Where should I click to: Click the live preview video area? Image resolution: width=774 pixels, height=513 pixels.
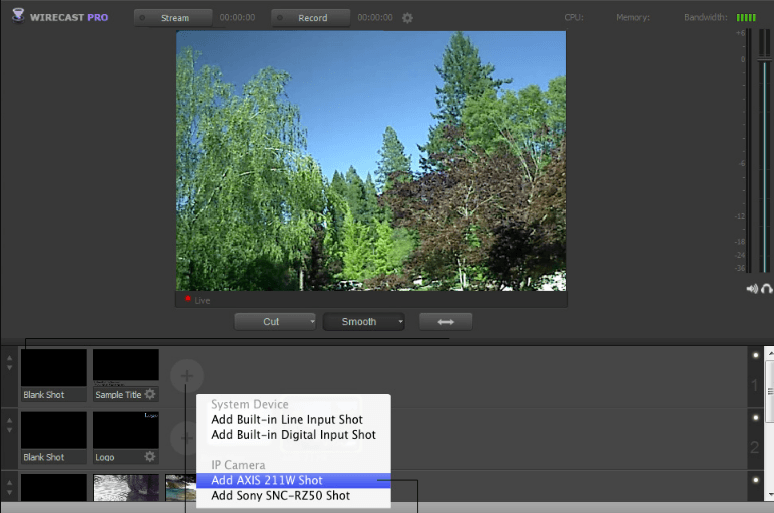pos(371,161)
